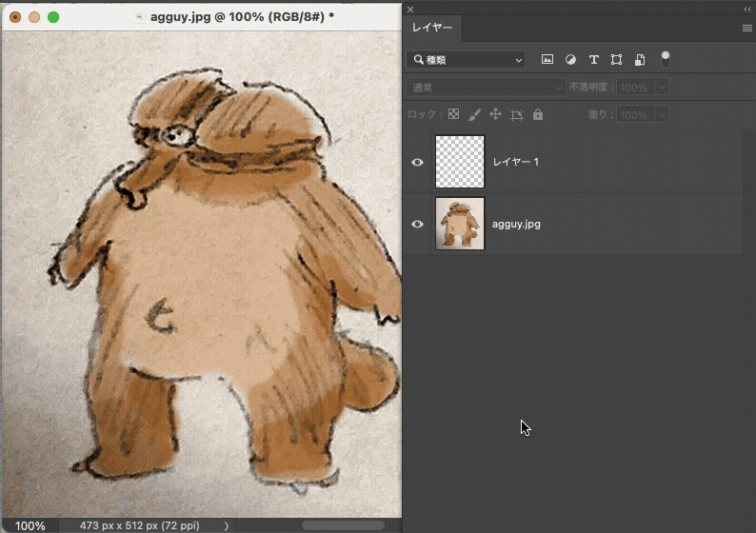Filter layers by shape layer icon

tap(616, 59)
